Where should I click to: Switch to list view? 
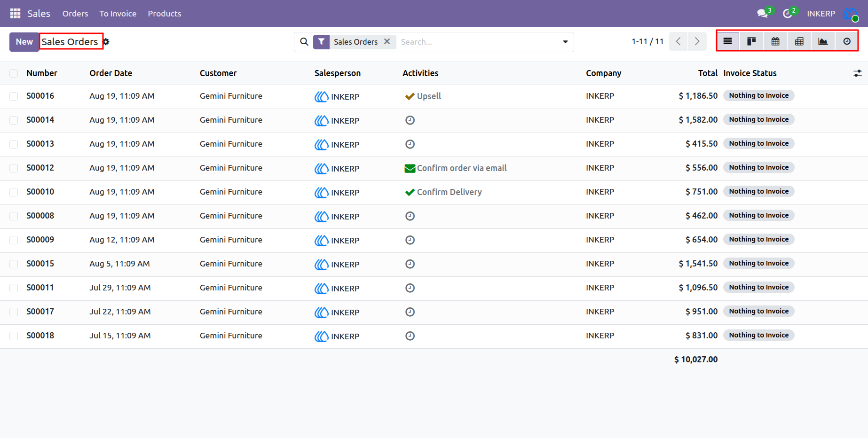click(727, 41)
